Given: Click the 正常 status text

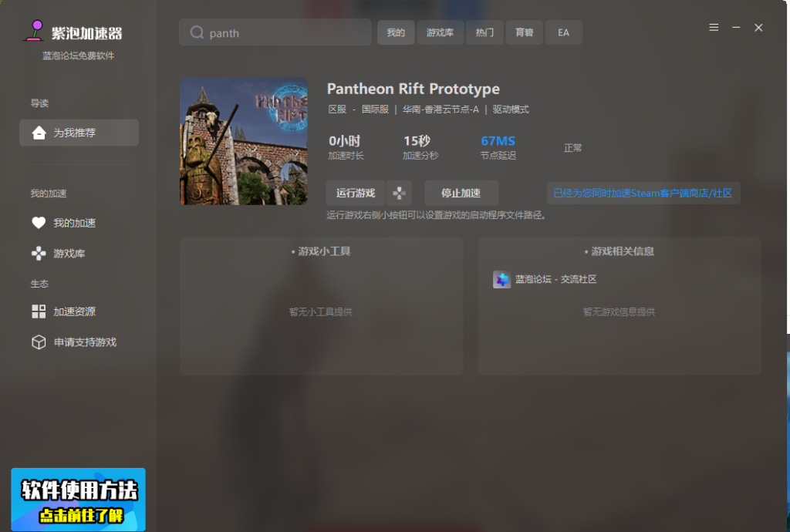Looking at the screenshot, I should click(x=573, y=148).
